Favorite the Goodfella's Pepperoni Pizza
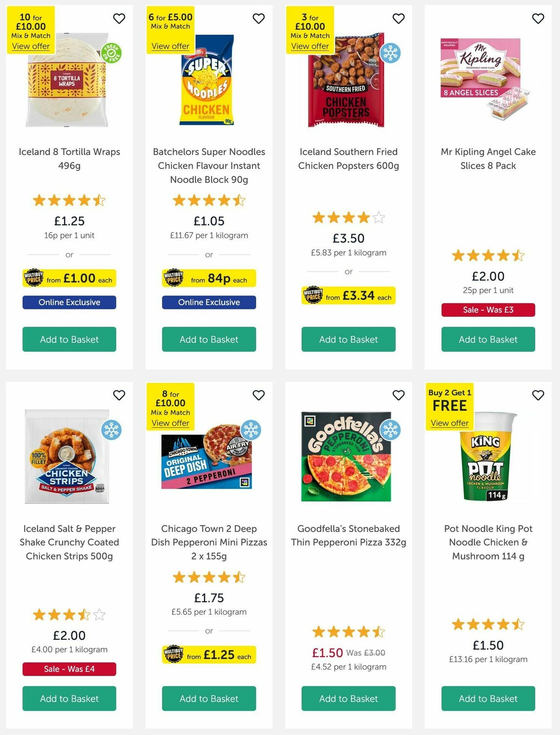Screen dimensions: 560x735 pyautogui.click(x=398, y=395)
